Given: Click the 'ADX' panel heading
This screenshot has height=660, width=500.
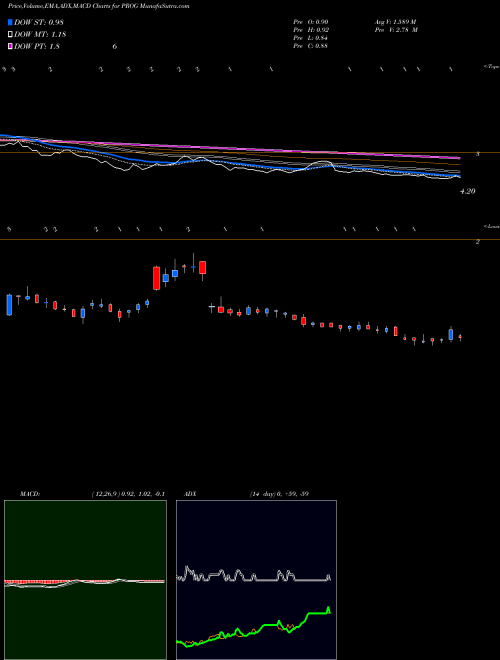Looking at the screenshot, I should (x=191, y=494).
